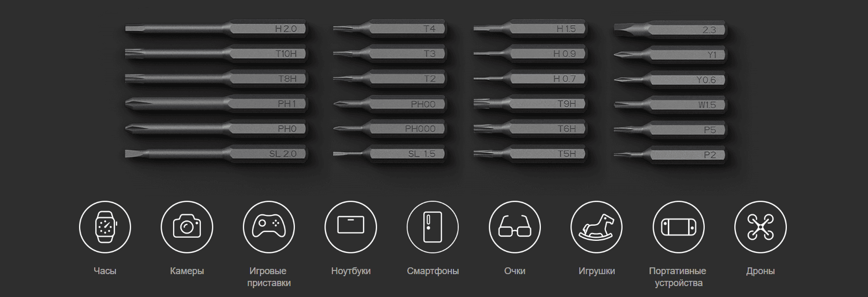868x297 pixels.
Task: Click the PH000 screwdriver bit
Action: point(390,128)
